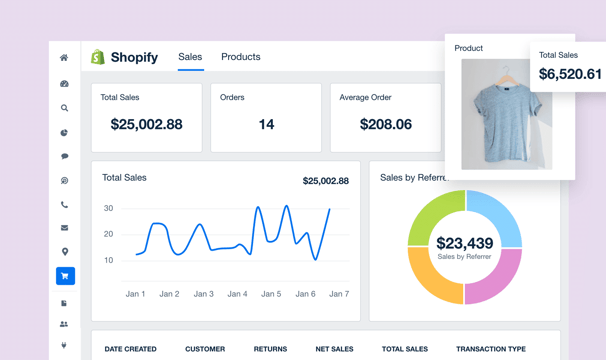Click the $25,002.88 Total Sales card
This screenshot has width=606, height=360.
(x=146, y=118)
